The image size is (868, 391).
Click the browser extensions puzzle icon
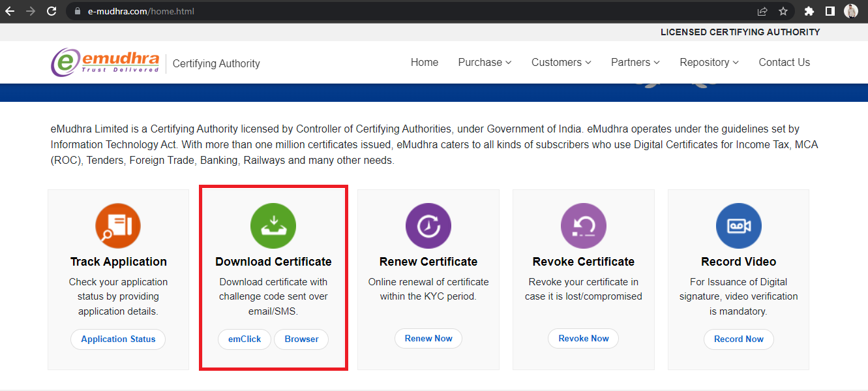point(809,10)
